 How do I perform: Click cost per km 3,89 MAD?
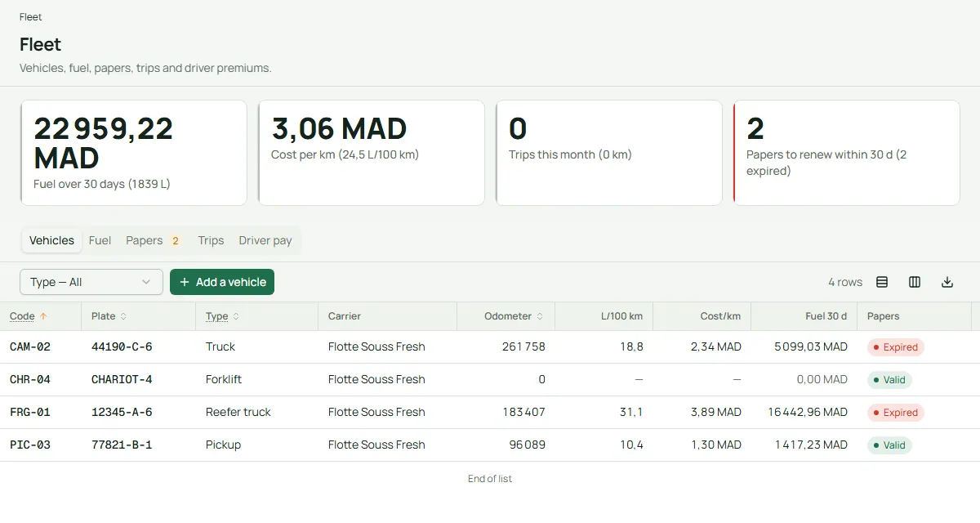pyautogui.click(x=716, y=412)
